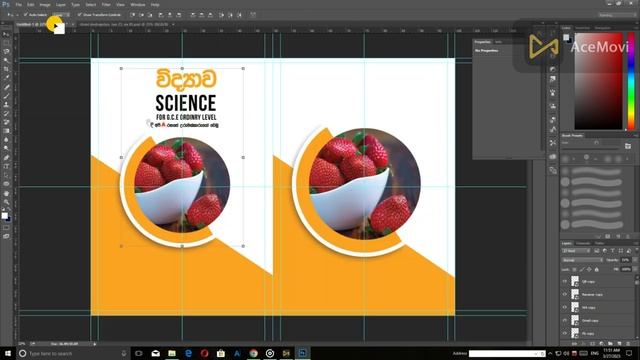Viewport: 640px width, 360px height.
Task: Open the Filter menu
Action: (x=106, y=4)
